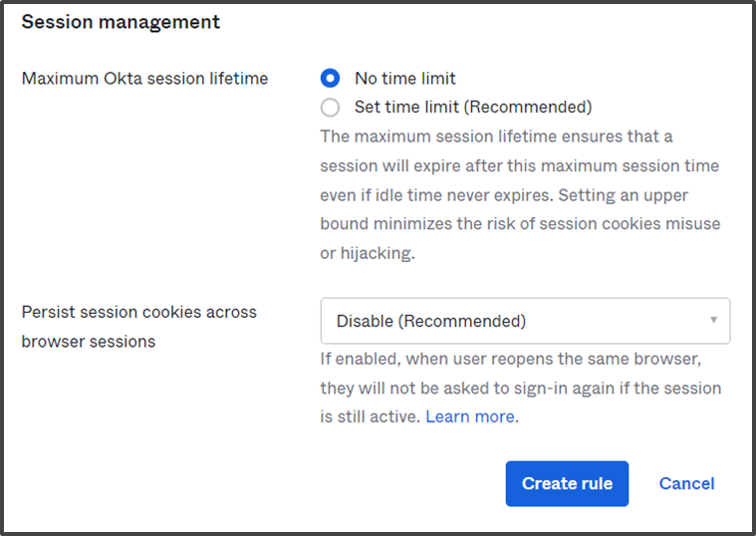The height and width of the screenshot is (536, 756).
Task: Cancel the rule creation
Action: [686, 483]
